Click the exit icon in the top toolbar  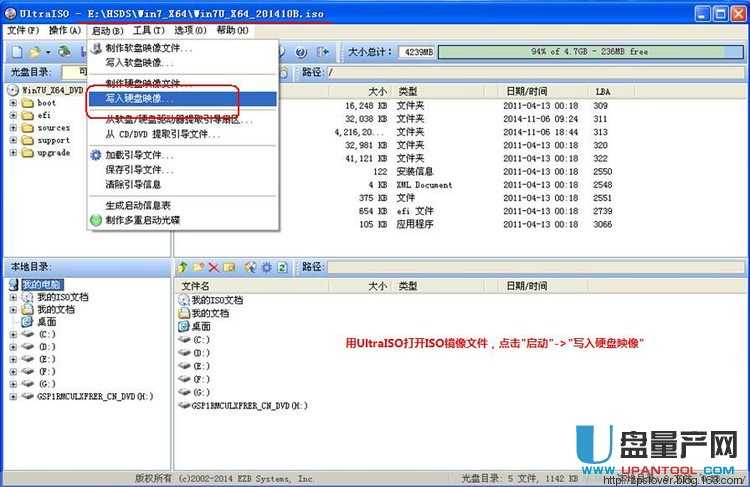pos(322,51)
